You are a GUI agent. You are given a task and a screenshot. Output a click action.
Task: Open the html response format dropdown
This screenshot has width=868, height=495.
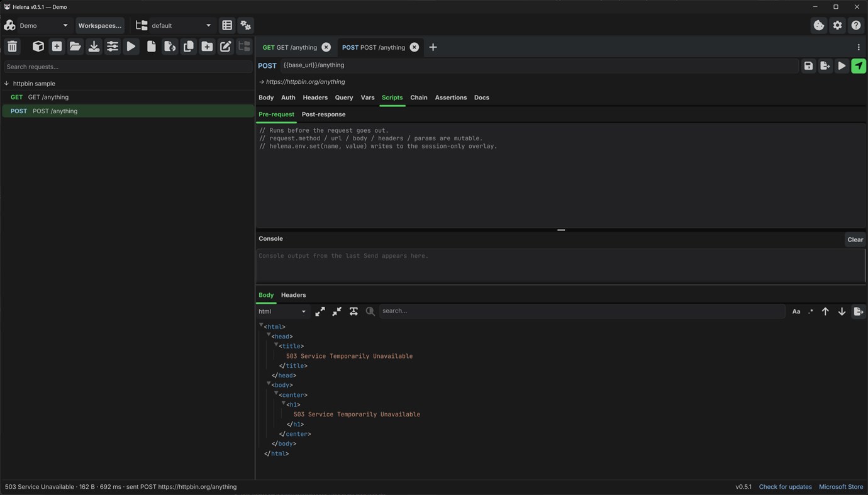click(282, 311)
